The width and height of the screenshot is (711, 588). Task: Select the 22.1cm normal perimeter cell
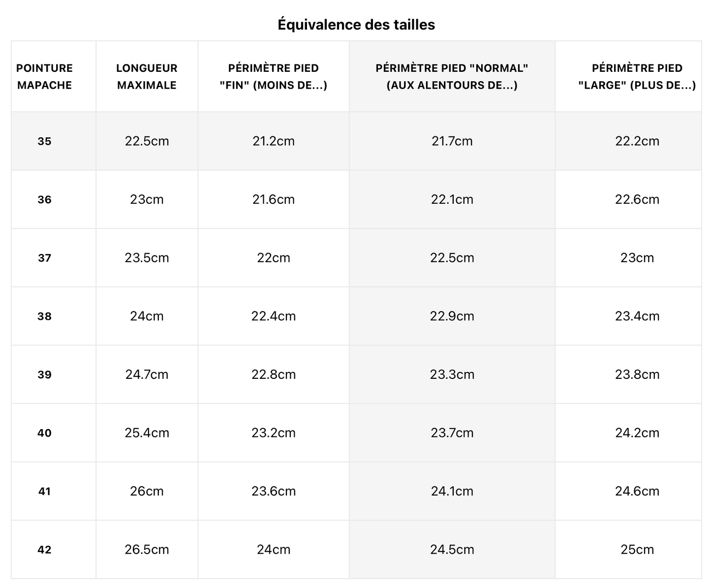tap(452, 200)
